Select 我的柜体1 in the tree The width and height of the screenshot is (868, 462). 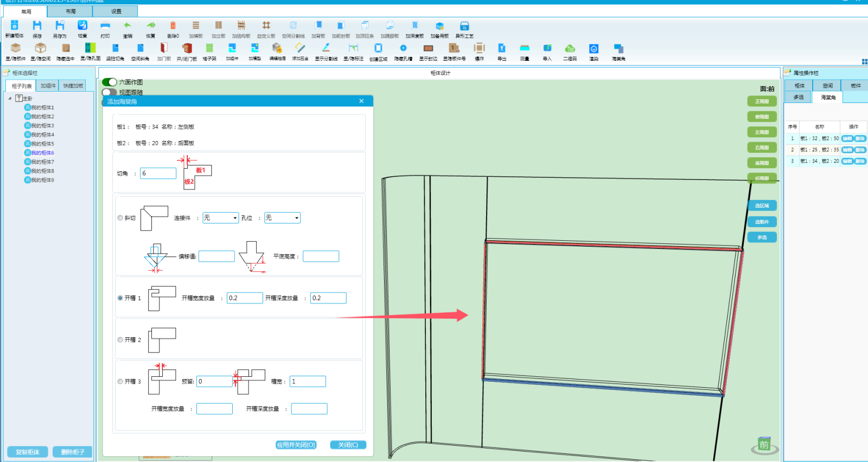click(39, 107)
